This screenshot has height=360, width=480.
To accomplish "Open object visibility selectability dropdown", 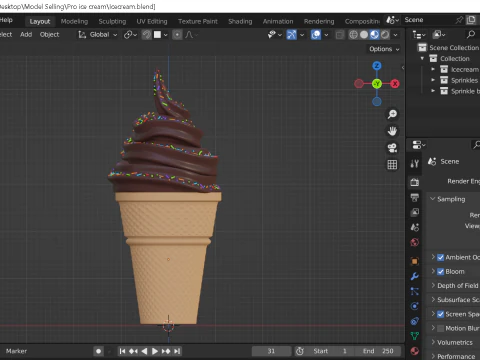I will point(275,35).
